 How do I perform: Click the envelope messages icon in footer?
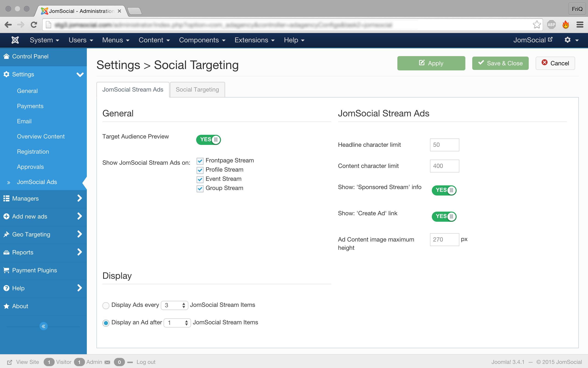[x=107, y=362]
